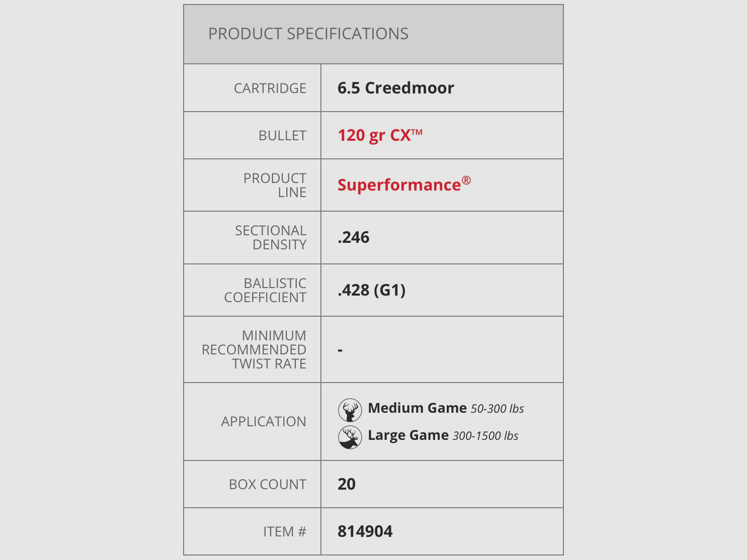Click the Product Line label
Screen dimensions: 747x560
point(275,185)
